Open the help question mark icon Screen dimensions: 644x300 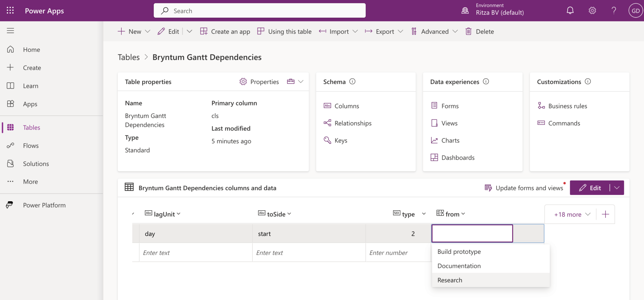613,11
